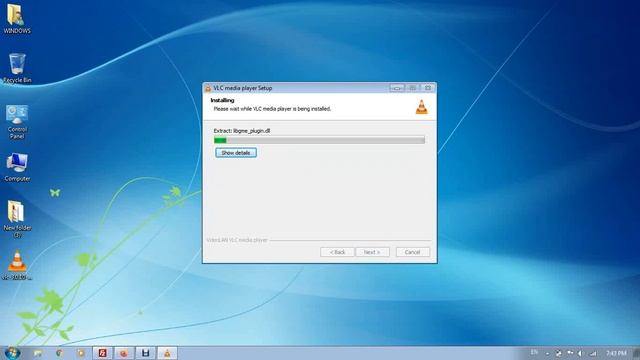Launch Google Chrome from the taskbar

tap(60, 353)
